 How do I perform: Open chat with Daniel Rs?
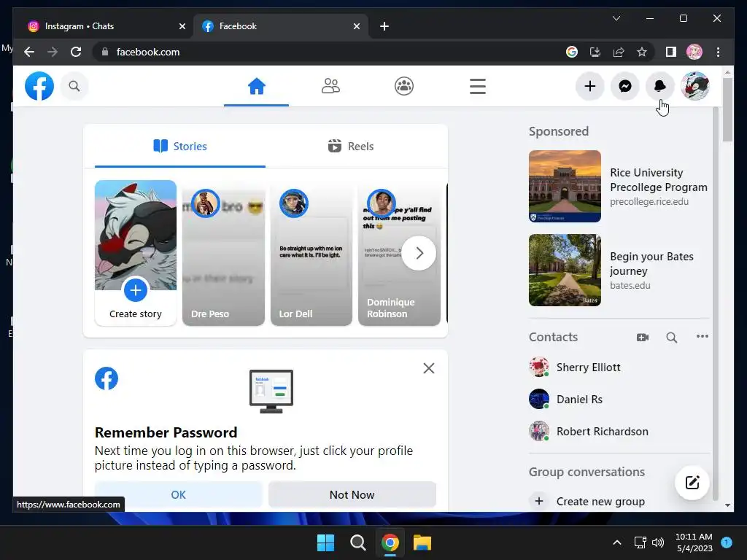tap(619, 399)
